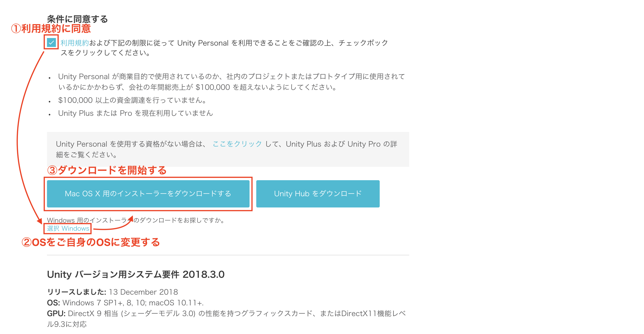Image resolution: width=644 pixels, height=334 pixels.
Task: Click the checkmark inside the agreement checkbox
Action: pyautogui.click(x=51, y=43)
